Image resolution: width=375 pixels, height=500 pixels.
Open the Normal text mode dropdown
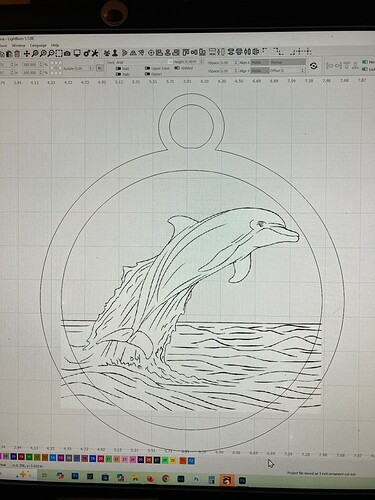pyautogui.click(x=288, y=62)
